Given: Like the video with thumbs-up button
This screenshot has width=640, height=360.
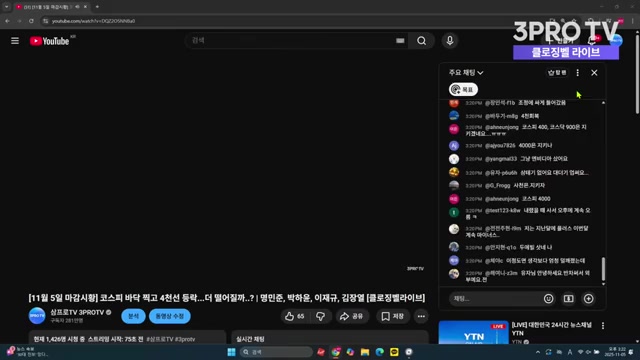Looking at the screenshot, I should pos(295,316).
